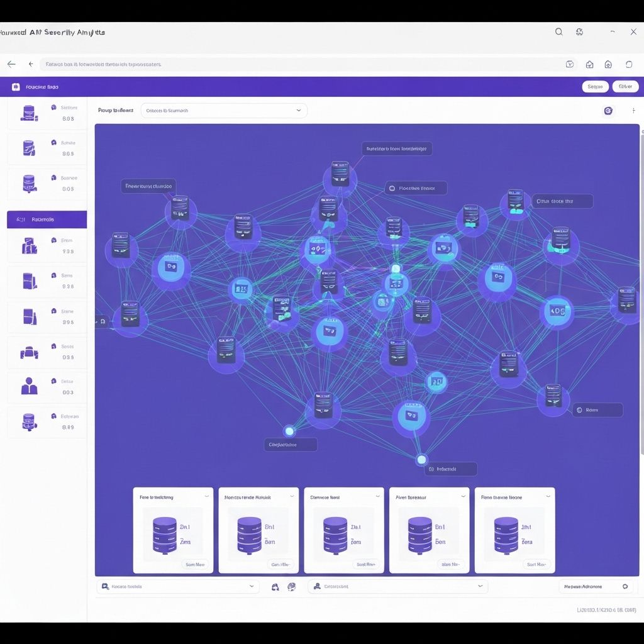Image resolution: width=644 pixels, height=644 pixels.
Task: Click the square icon in the purple header bar
Action: (x=16, y=87)
